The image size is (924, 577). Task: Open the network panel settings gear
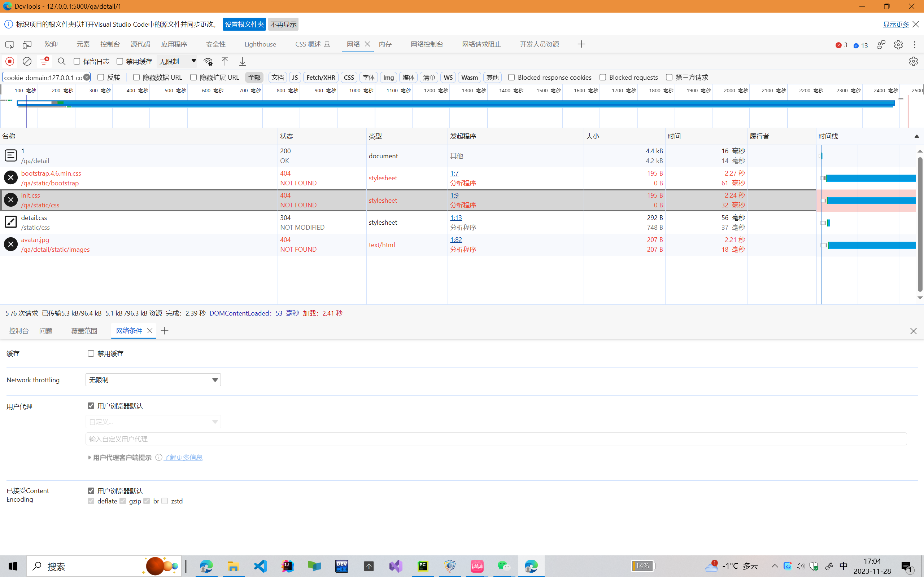point(913,61)
